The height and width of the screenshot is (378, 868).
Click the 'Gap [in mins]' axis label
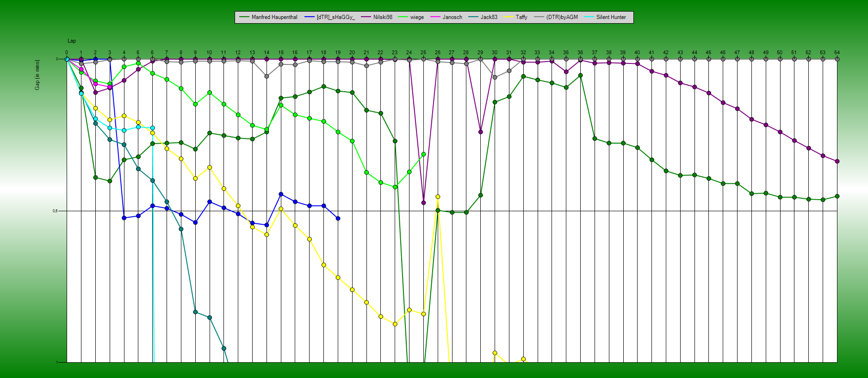(37, 75)
